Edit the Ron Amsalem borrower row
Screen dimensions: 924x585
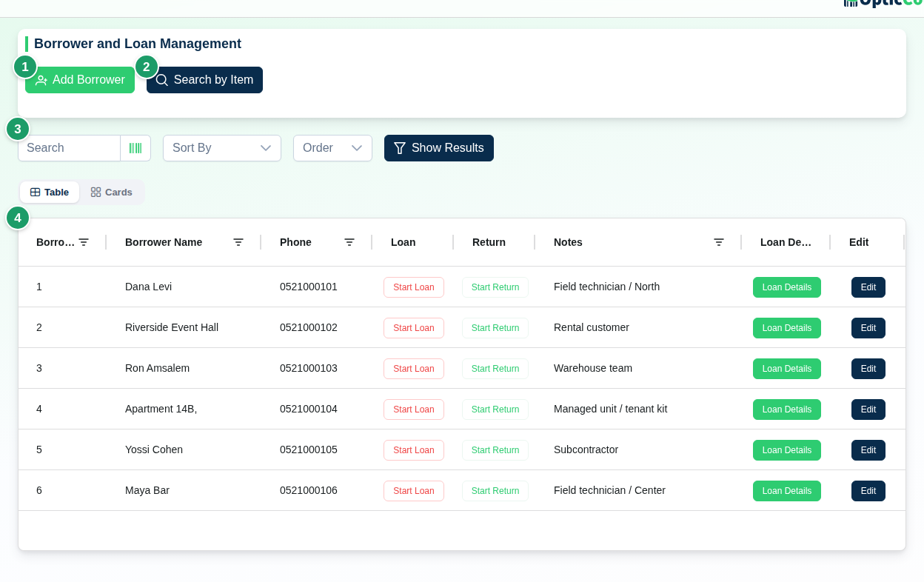click(868, 369)
